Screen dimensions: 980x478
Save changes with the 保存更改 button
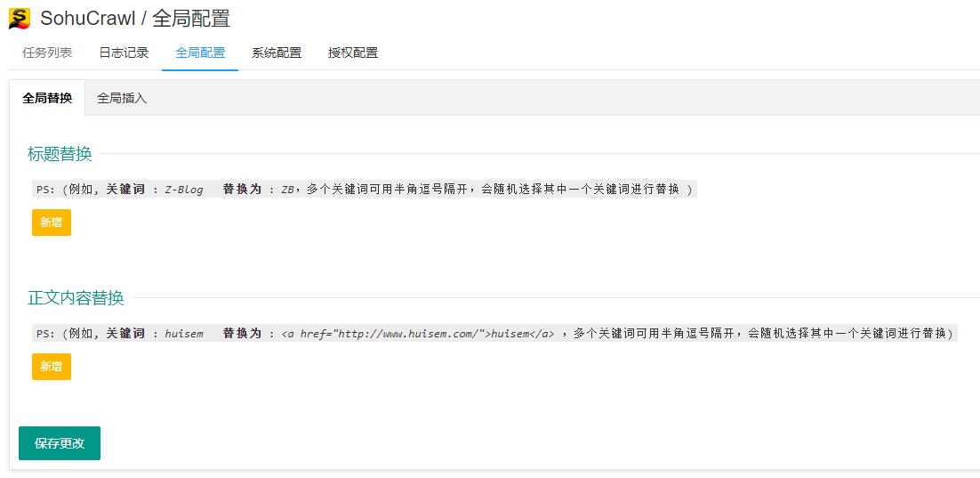60,443
